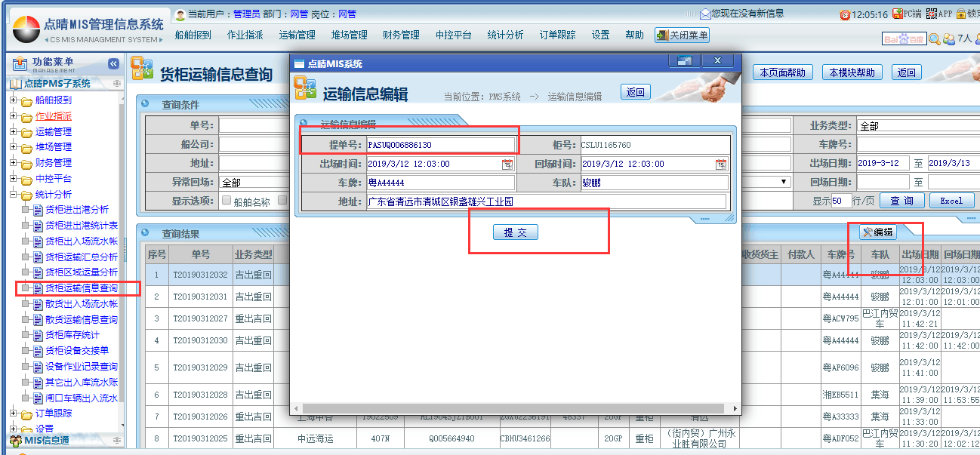Open calendar picker for 出场时间 field
The image size is (980, 455).
(x=507, y=164)
